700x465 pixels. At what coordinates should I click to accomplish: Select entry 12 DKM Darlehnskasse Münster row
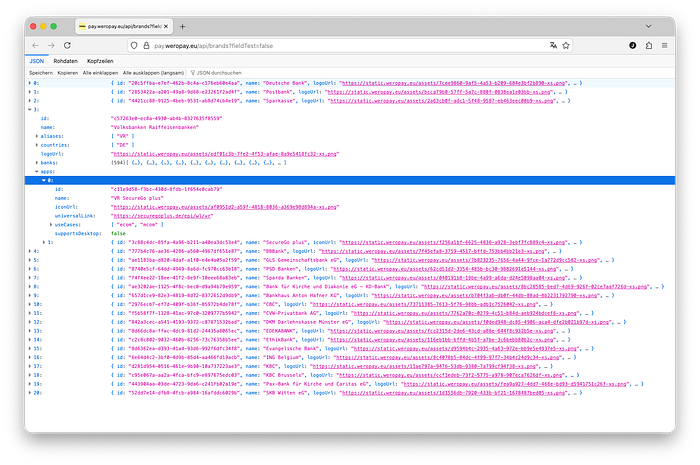(350, 322)
